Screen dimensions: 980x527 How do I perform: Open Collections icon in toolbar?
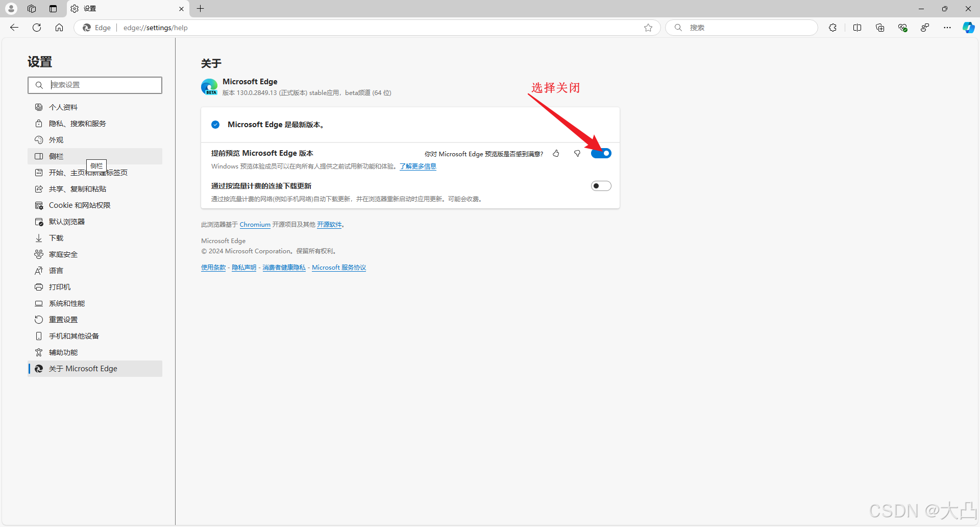pyautogui.click(x=880, y=28)
